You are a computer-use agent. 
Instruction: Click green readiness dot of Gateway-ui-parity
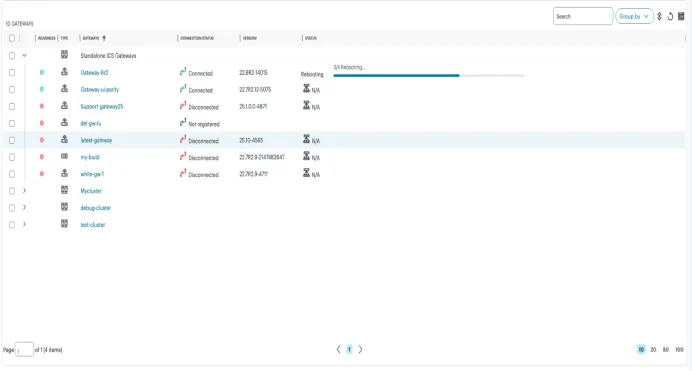[42, 89]
